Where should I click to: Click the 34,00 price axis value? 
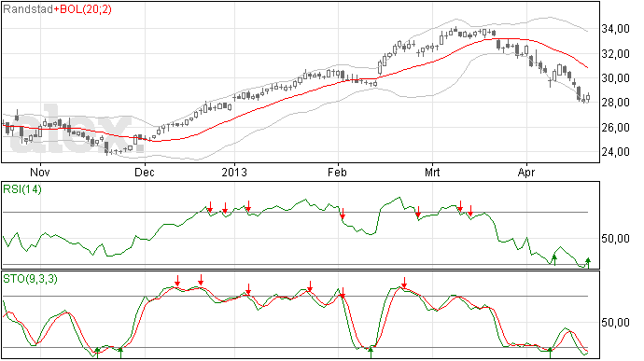click(x=615, y=29)
